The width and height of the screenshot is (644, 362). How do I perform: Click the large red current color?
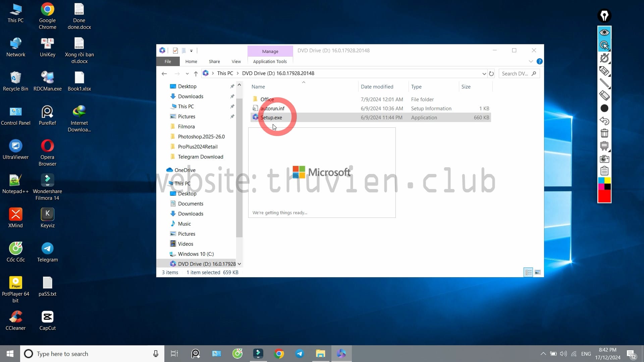(604, 196)
